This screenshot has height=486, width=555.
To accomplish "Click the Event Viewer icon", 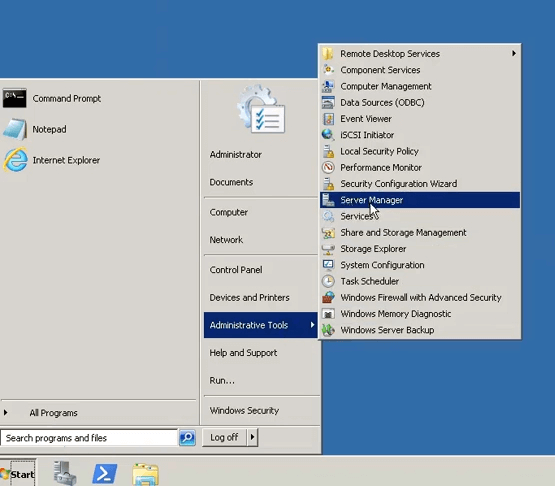I will click(x=328, y=119).
